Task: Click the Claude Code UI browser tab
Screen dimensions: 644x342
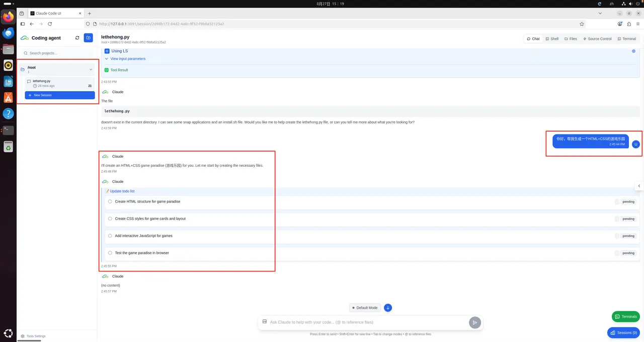Action: 55,14
